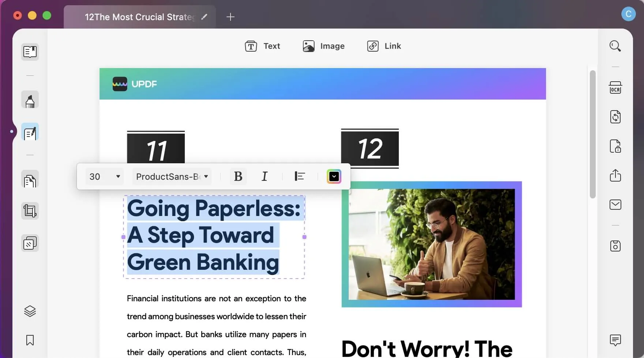
Task: Switch to the document tab titled 12The Most Crucial
Action: click(x=139, y=17)
